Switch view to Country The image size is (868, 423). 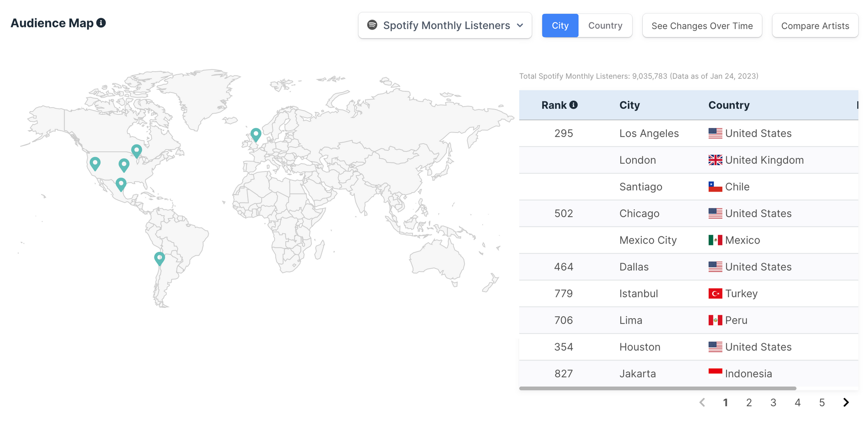click(605, 26)
